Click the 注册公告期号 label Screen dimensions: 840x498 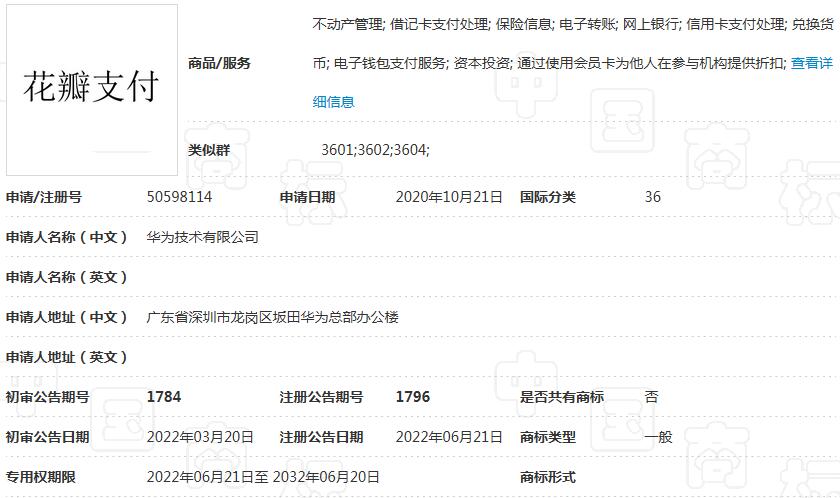click(321, 397)
